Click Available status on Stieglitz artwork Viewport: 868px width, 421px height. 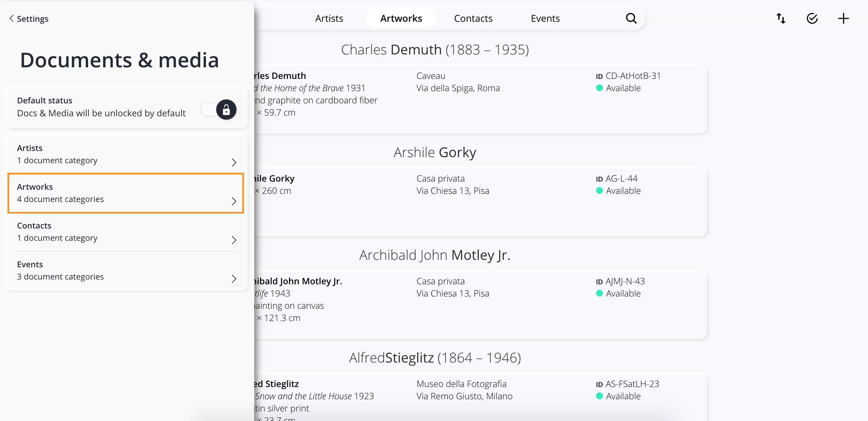coord(619,396)
